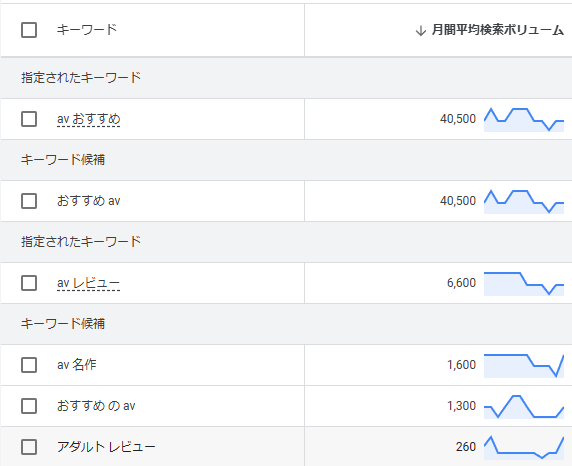Select the アダルト レビュー checkbox
This screenshot has width=572, height=466.
pos(29,447)
